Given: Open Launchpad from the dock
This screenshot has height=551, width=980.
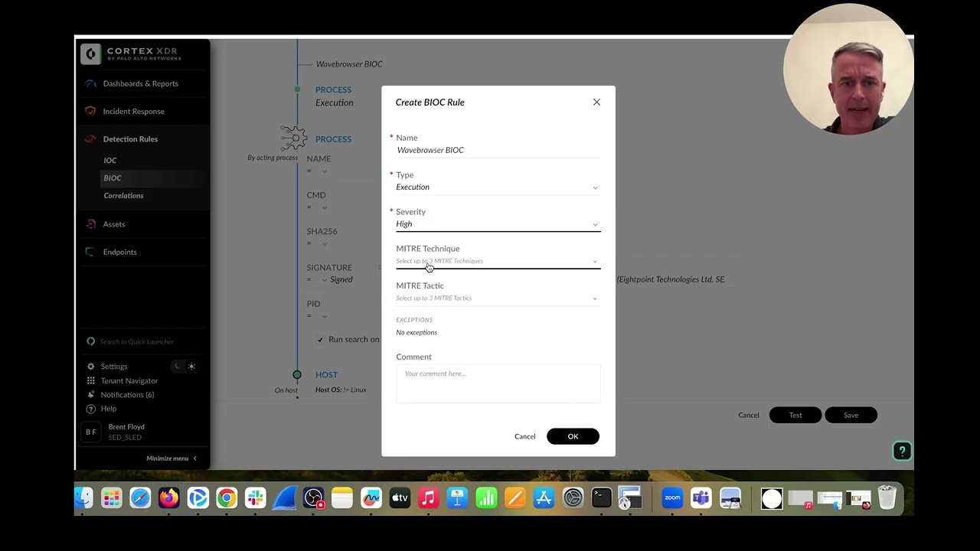Looking at the screenshot, I should tap(112, 499).
